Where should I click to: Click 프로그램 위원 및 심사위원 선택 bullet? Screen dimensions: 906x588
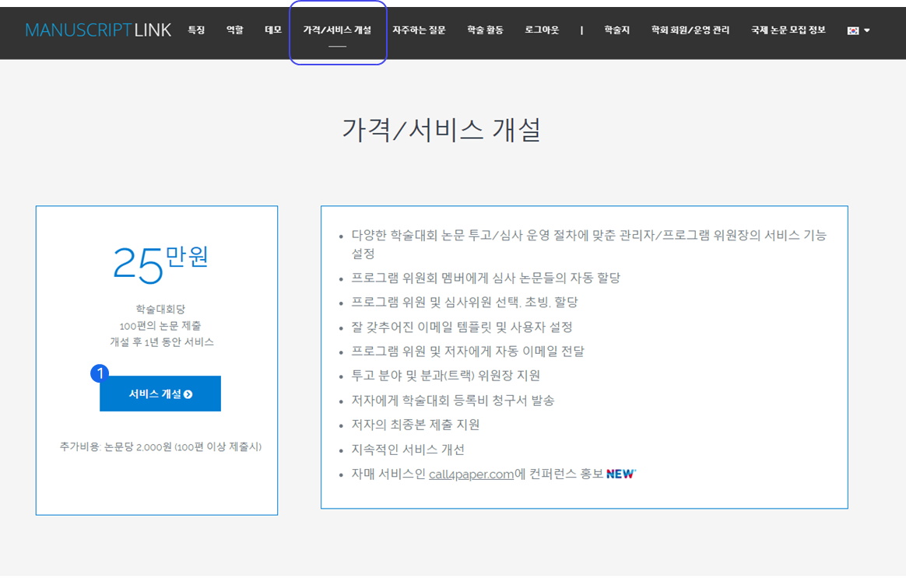(x=465, y=303)
